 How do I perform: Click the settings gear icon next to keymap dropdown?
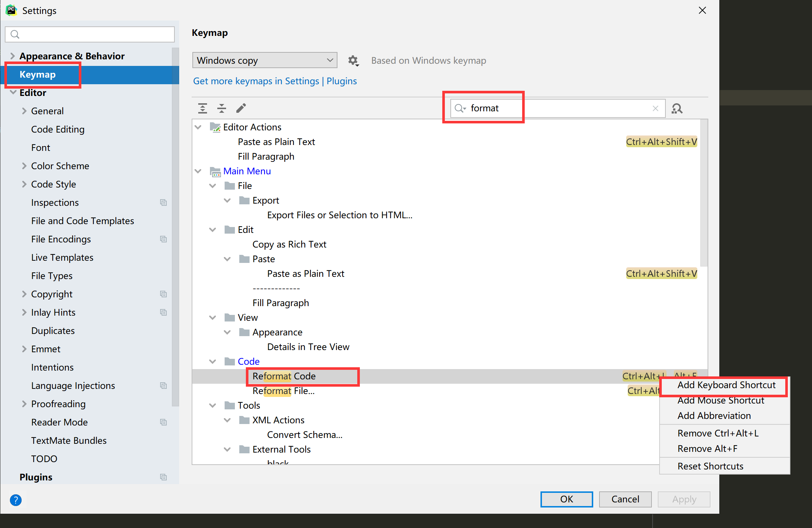pyautogui.click(x=353, y=60)
